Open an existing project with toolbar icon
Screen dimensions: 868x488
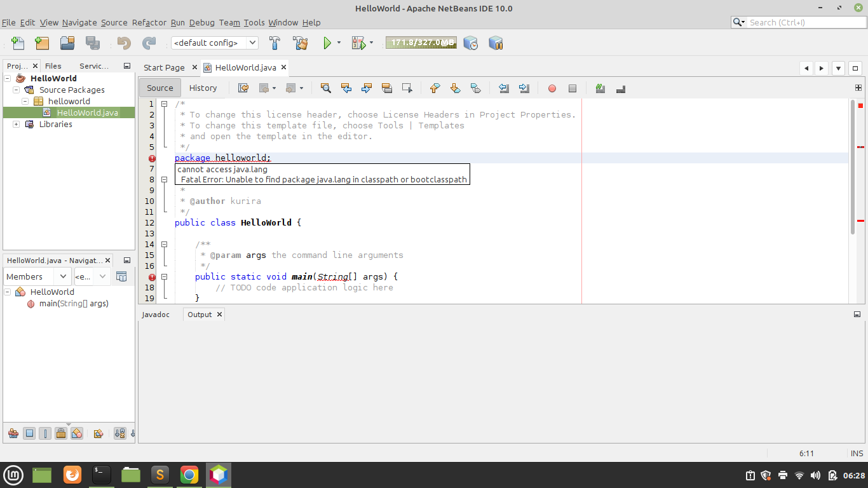coord(67,43)
